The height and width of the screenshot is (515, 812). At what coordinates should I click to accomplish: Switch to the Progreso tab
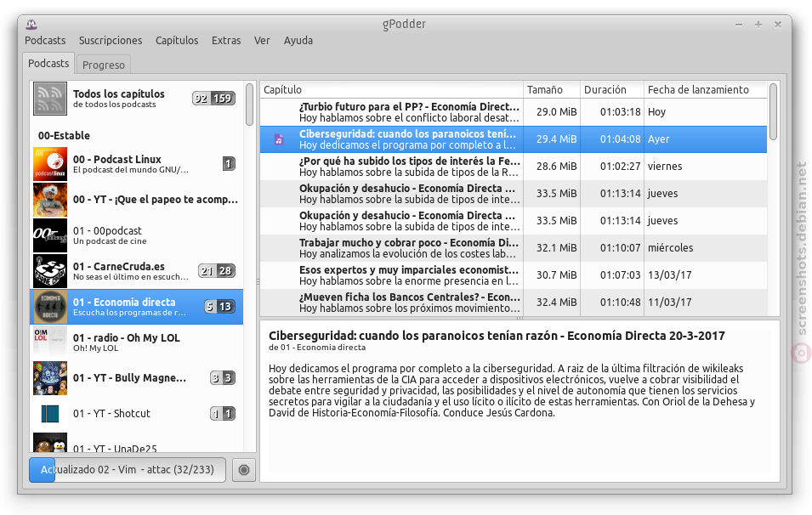tap(104, 65)
